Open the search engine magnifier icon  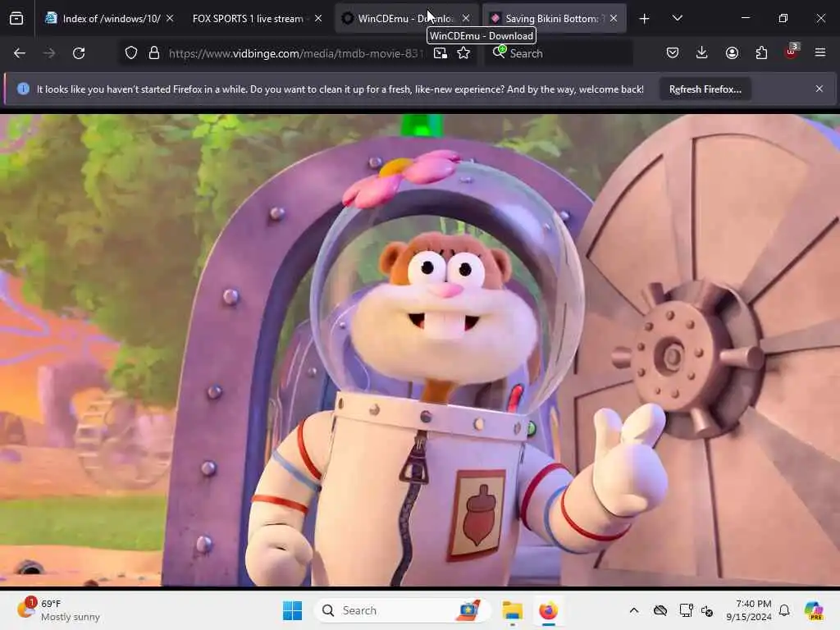500,52
